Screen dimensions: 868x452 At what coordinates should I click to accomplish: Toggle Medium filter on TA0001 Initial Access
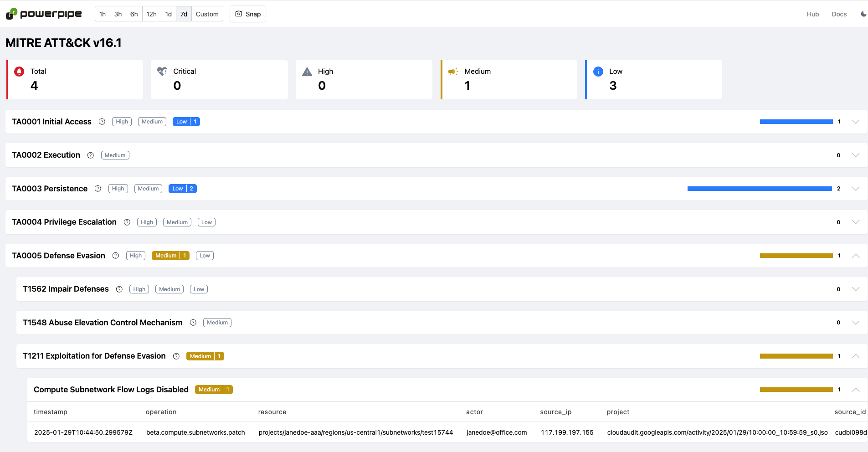pos(152,122)
